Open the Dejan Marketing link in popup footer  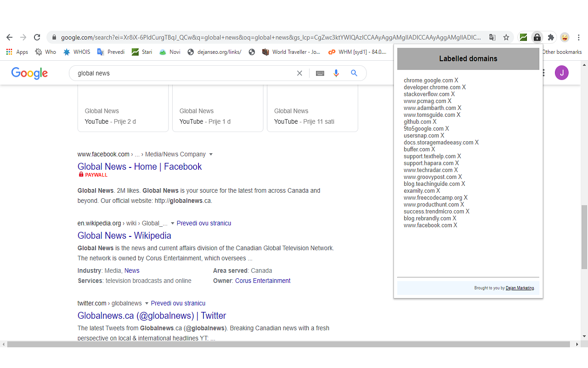point(520,288)
